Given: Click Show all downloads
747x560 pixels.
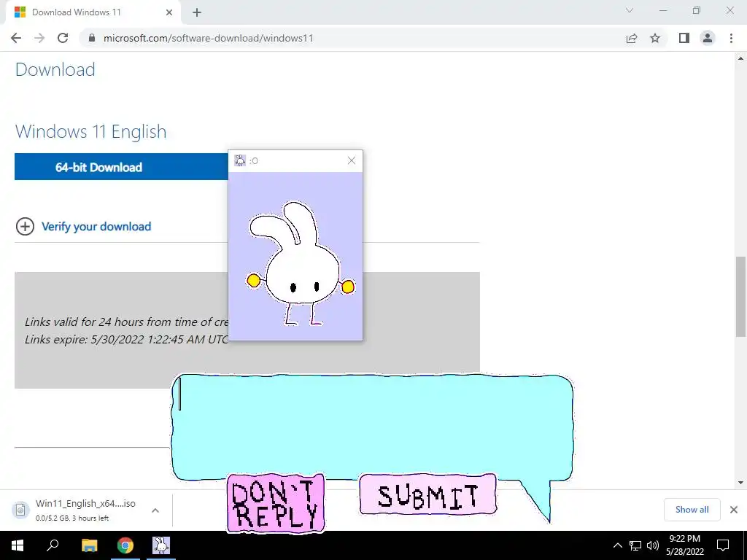Looking at the screenshot, I should click(692, 510).
